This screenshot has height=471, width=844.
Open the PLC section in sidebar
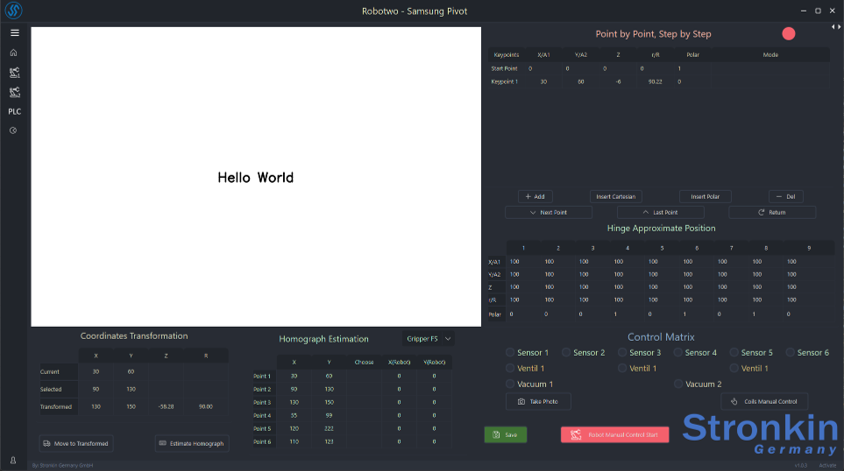tap(15, 111)
